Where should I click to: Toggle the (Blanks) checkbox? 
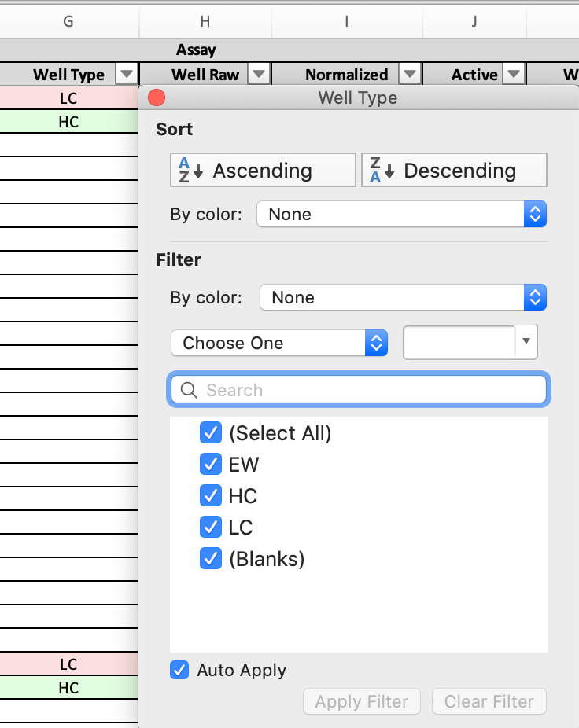(x=211, y=558)
